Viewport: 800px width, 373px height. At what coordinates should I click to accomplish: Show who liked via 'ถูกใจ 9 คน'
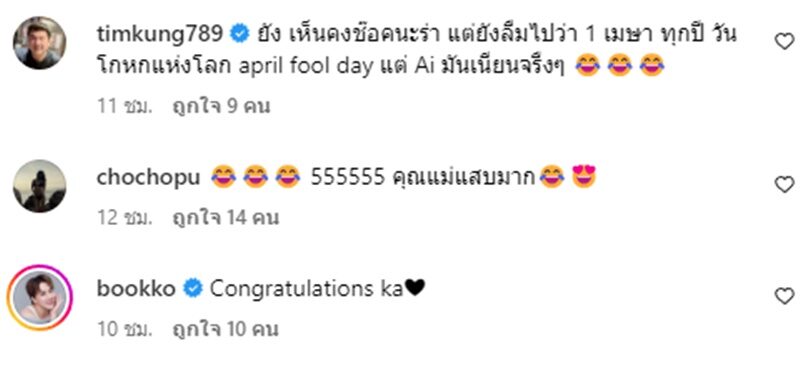pyautogui.click(x=221, y=106)
